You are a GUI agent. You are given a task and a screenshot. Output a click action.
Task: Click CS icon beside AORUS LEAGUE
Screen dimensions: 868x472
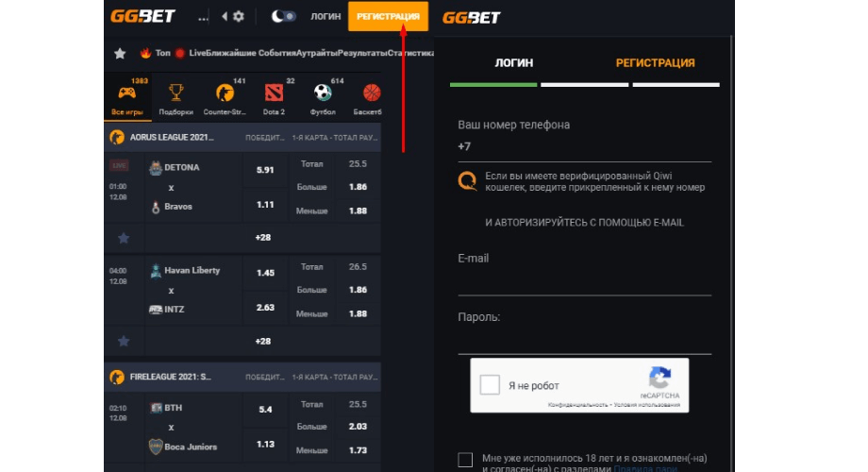117,138
